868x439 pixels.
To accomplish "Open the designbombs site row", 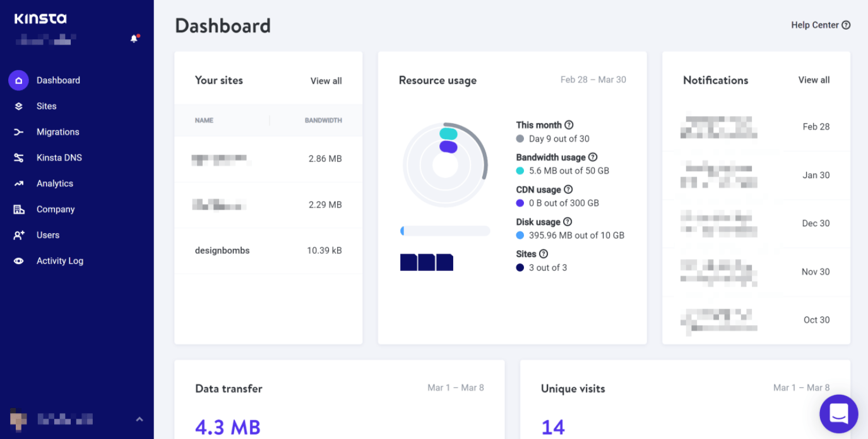I will click(222, 251).
